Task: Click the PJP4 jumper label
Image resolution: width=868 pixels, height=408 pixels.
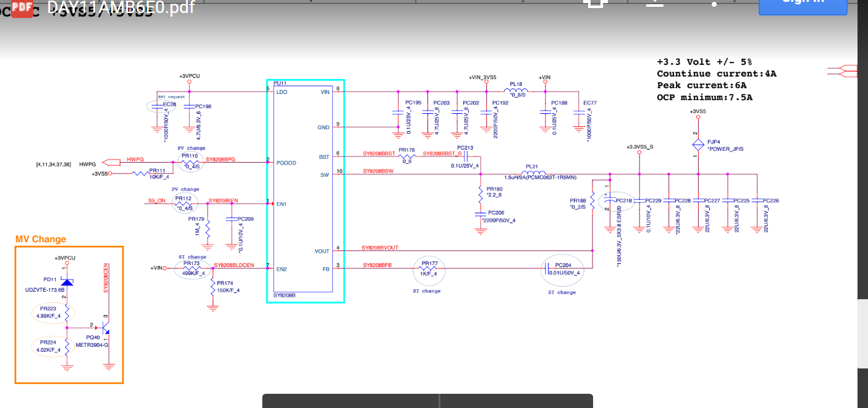Action: pyautogui.click(x=713, y=141)
